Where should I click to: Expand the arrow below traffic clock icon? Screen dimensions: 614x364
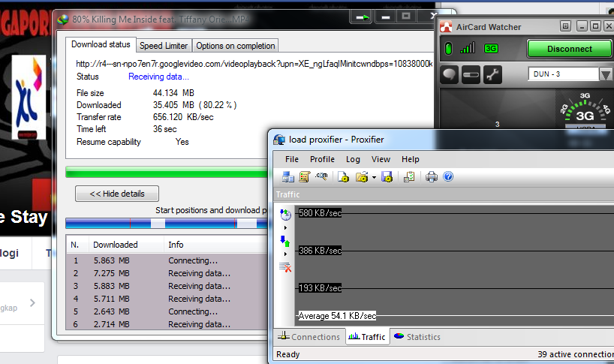tap(285, 227)
